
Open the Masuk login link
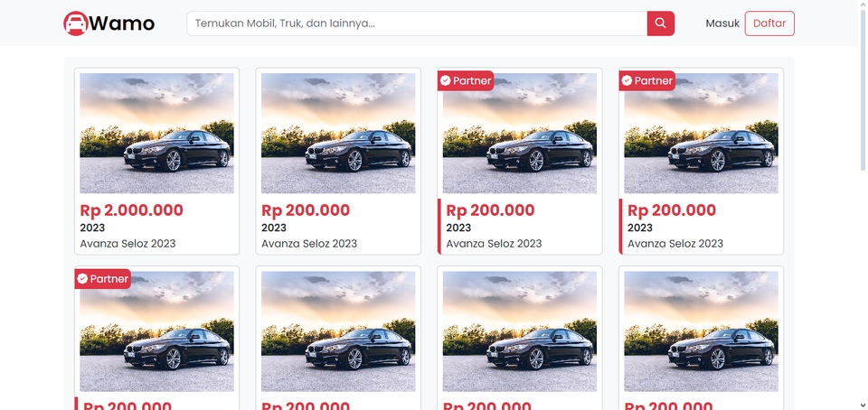(722, 23)
